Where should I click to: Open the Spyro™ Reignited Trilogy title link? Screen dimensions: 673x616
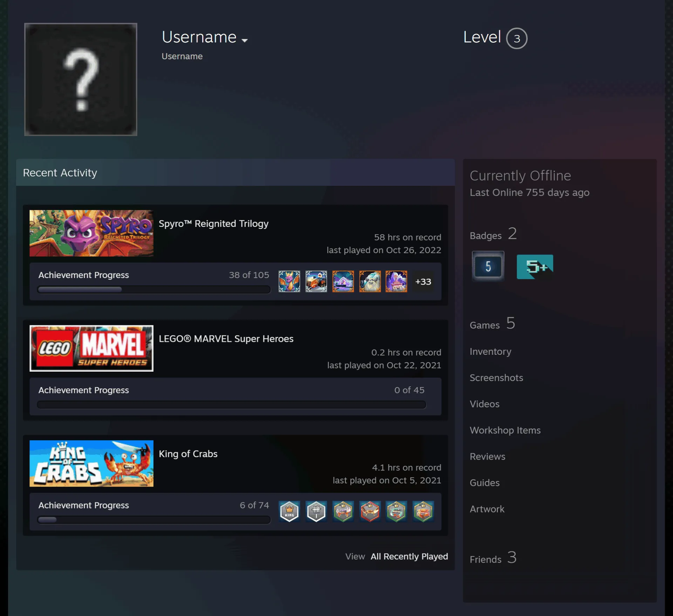click(213, 224)
